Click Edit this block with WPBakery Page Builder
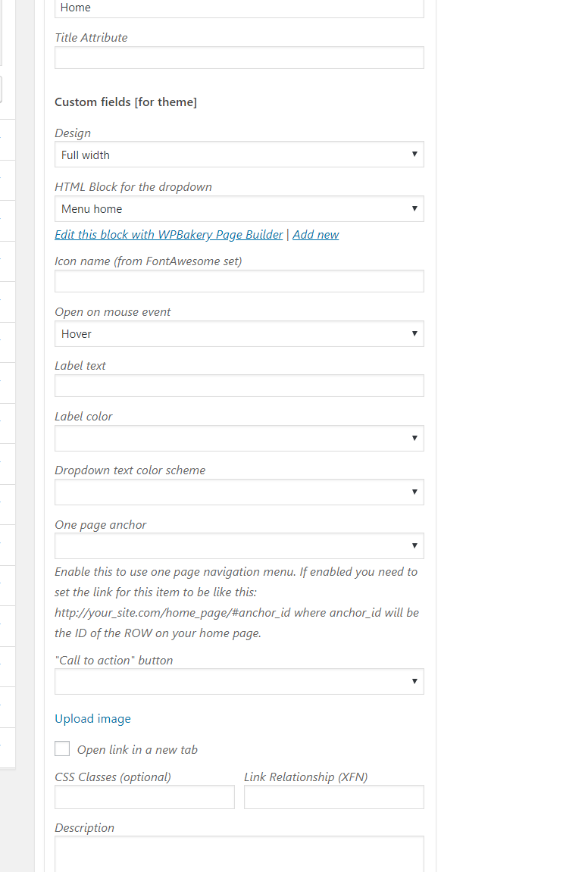588x872 pixels. [x=168, y=235]
